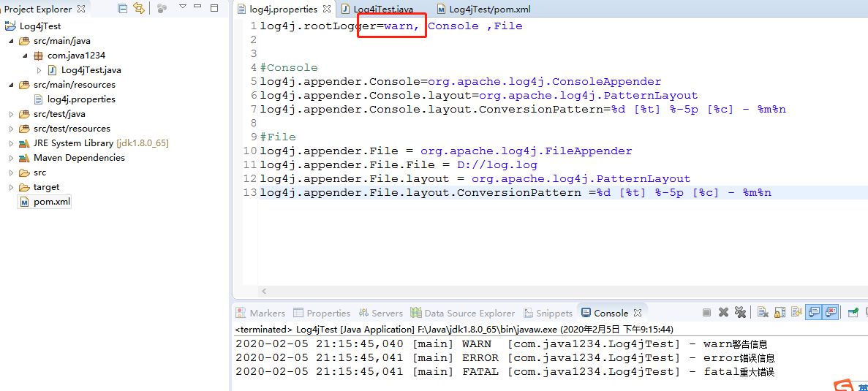
Task: Toggle Word Wrap in Console toolbar
Action: pos(796,313)
